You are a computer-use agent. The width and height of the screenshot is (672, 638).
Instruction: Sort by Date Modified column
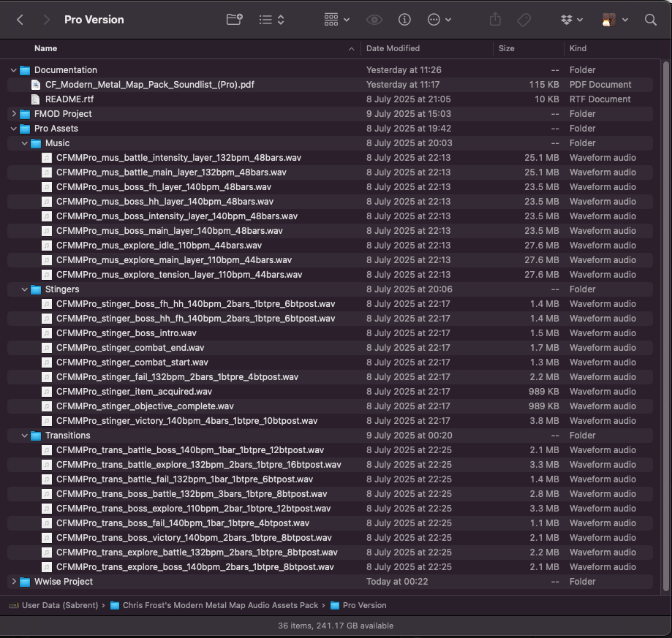click(x=393, y=48)
